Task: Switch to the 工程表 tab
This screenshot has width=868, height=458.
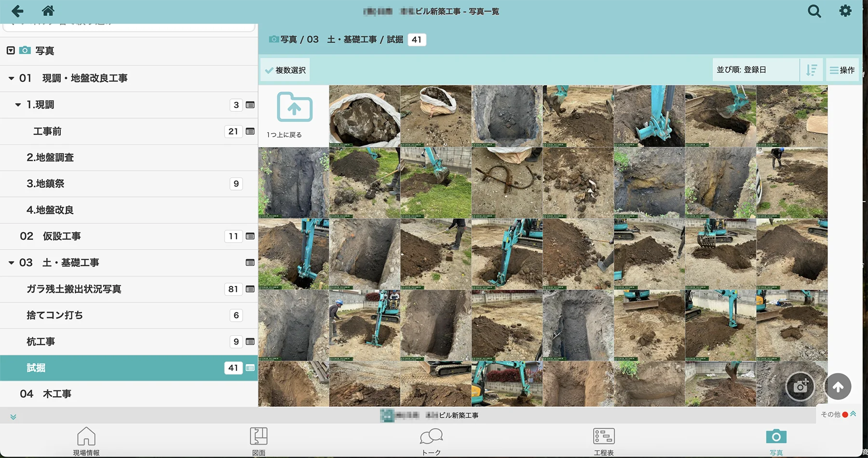Action: point(603,441)
